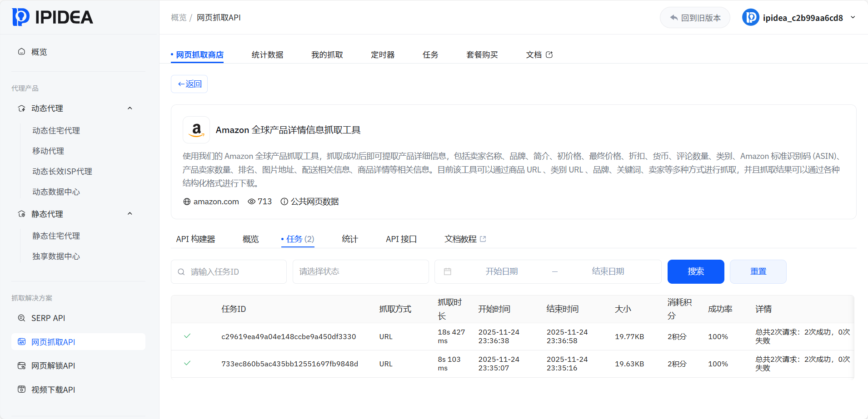This screenshot has width=868, height=419.
Task: Click the IPIDEA logo
Action: pyautogui.click(x=52, y=17)
